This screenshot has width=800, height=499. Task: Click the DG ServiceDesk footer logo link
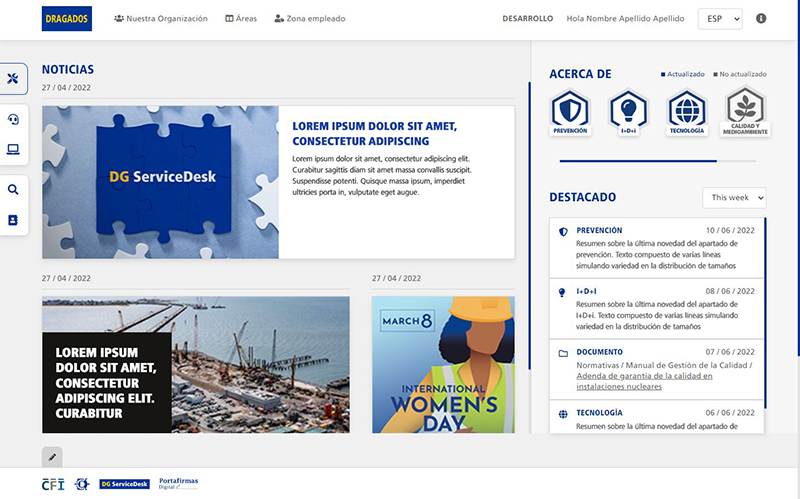124,484
